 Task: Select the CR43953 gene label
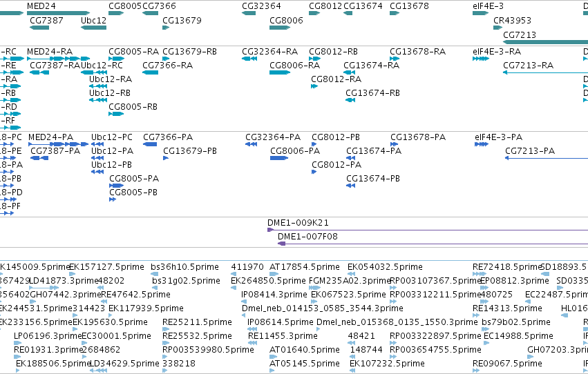[x=512, y=20]
